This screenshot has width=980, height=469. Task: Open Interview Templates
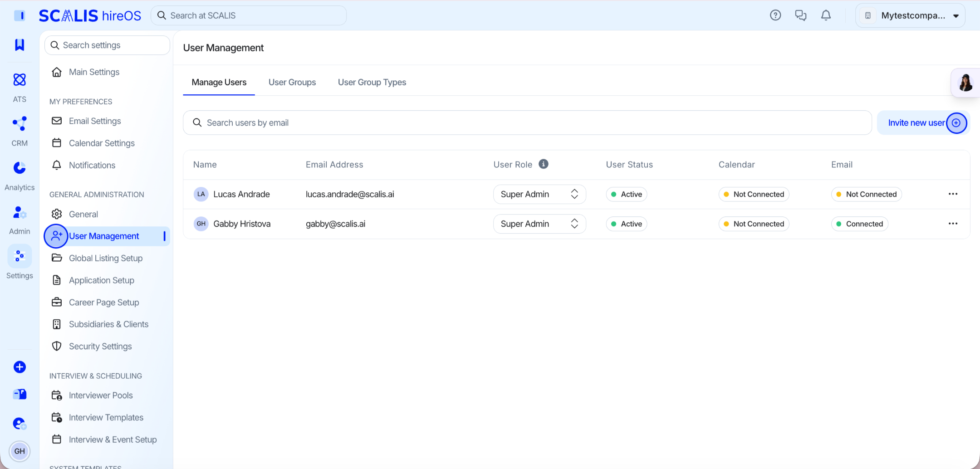(106, 417)
